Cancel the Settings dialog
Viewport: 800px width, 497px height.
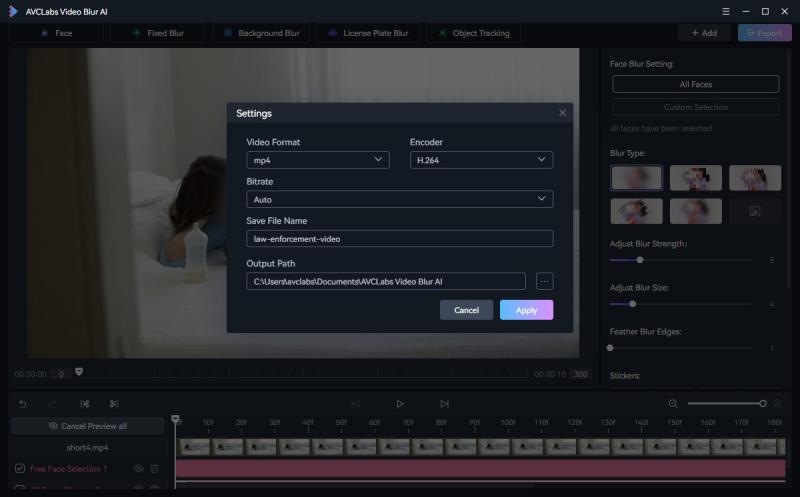tap(466, 310)
